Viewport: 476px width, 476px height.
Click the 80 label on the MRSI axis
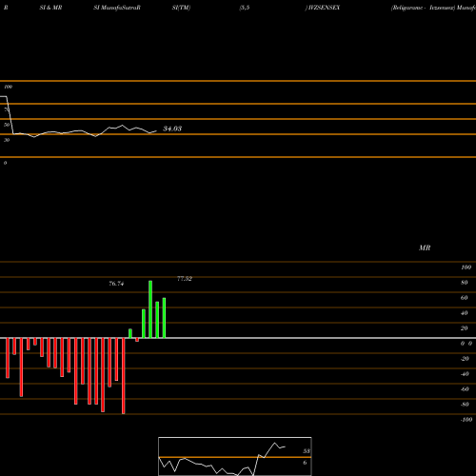[x=465, y=283]
